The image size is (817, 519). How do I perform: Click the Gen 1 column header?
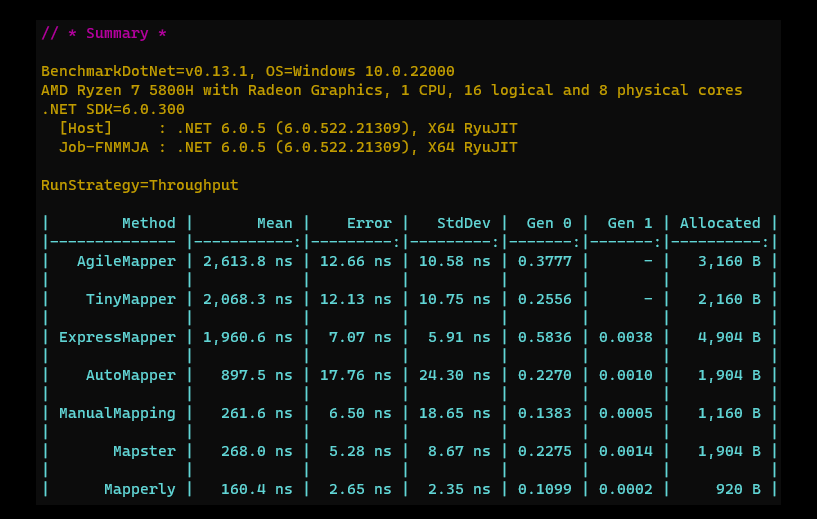(x=629, y=223)
